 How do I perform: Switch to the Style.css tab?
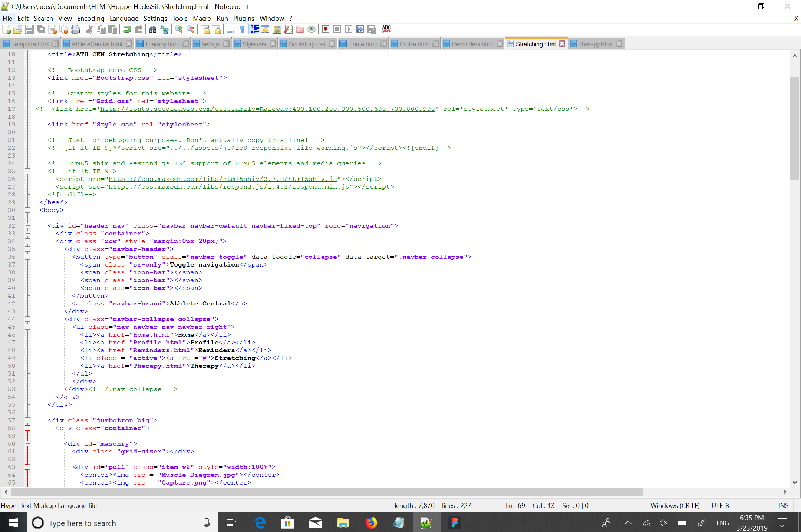point(254,44)
